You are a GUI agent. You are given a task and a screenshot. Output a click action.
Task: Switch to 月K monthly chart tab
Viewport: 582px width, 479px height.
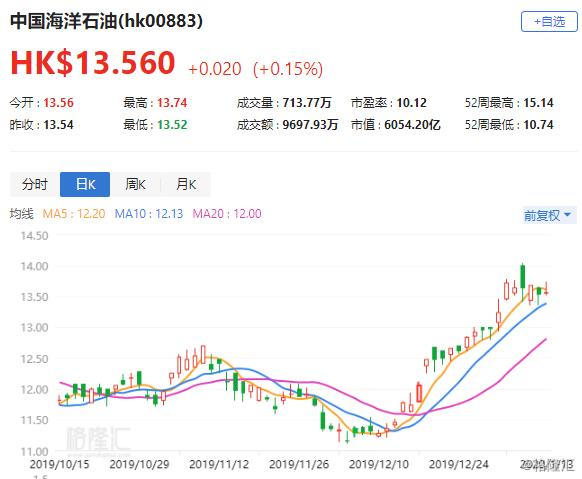(x=186, y=184)
